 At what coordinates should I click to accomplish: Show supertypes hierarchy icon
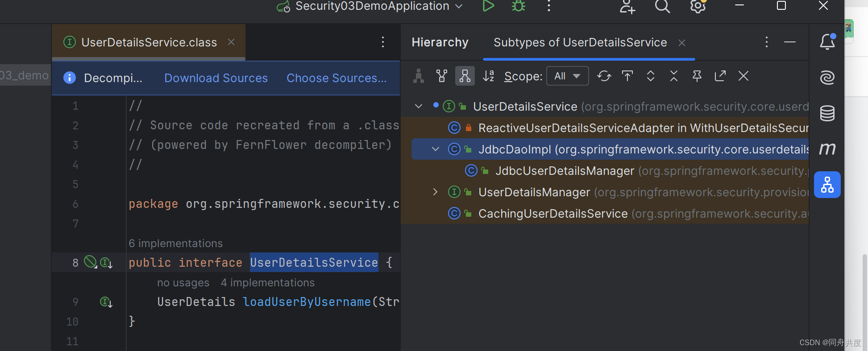[x=442, y=76]
